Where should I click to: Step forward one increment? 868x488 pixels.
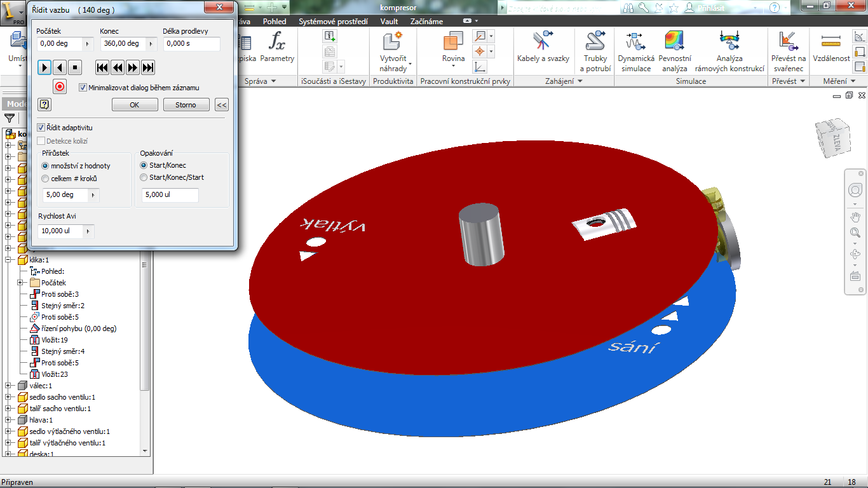[x=133, y=67]
